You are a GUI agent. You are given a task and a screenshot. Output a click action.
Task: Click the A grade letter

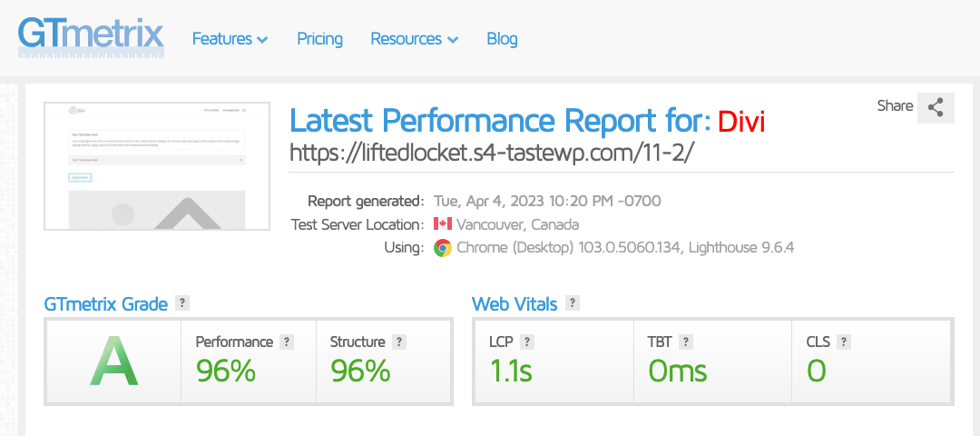pos(113,362)
